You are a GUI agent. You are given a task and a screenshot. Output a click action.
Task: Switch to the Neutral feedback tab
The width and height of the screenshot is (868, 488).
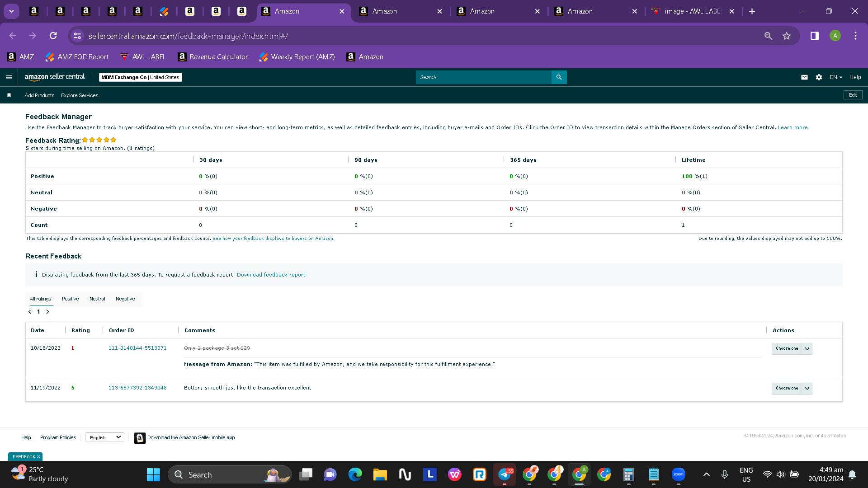(97, 299)
